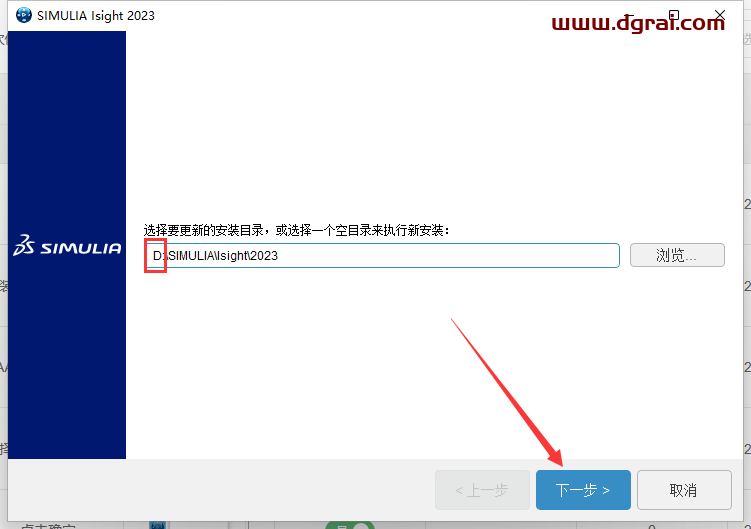751x529 pixels.
Task: Click the installation directory path field
Action: point(382,255)
